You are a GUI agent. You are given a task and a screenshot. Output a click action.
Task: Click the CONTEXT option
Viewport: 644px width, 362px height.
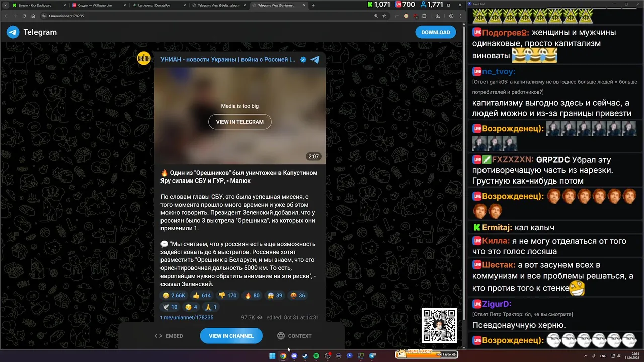pos(294,336)
